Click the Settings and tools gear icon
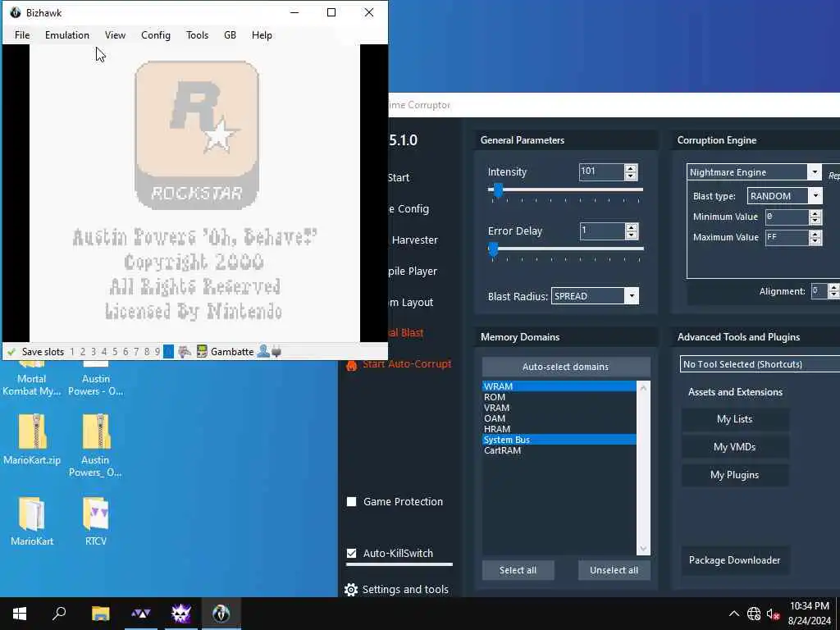Screen dimensions: 840x630 tap(351, 590)
